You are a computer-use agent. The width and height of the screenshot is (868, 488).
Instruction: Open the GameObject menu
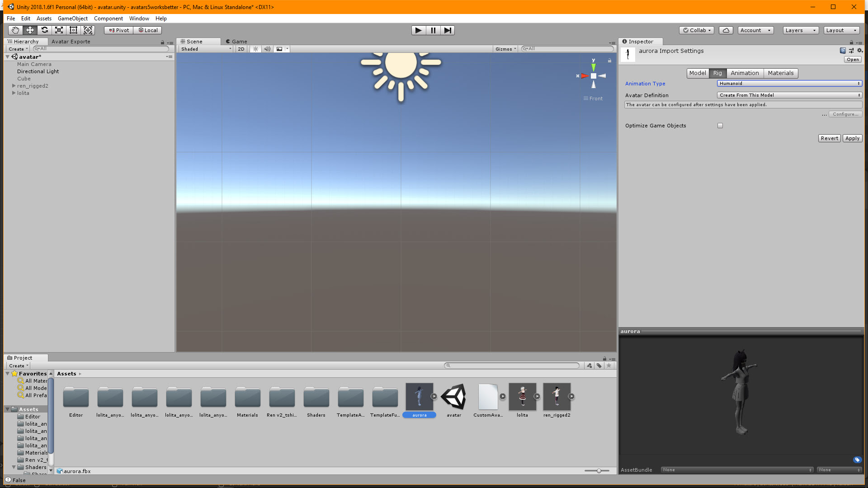tap(73, 19)
